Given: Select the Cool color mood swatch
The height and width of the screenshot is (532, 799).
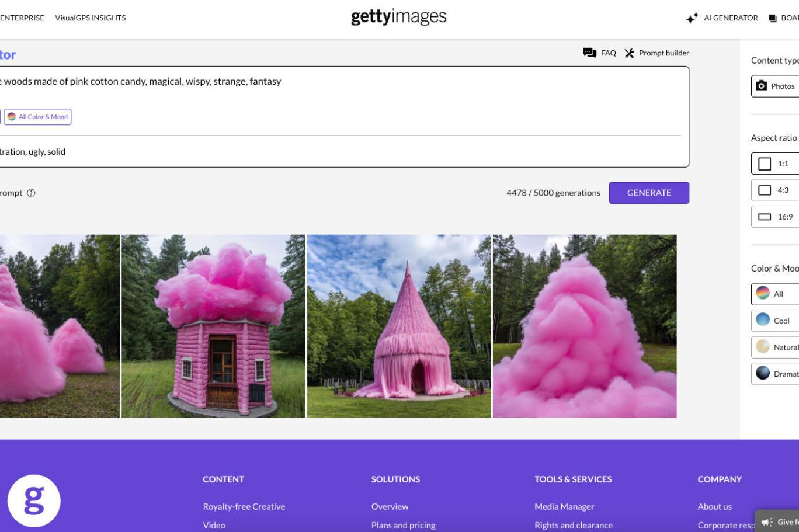Looking at the screenshot, I should (763, 320).
